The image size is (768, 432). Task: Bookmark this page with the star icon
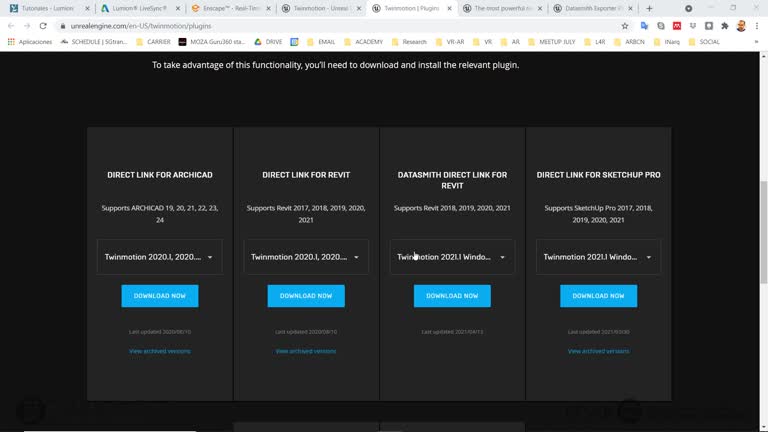(x=625, y=26)
